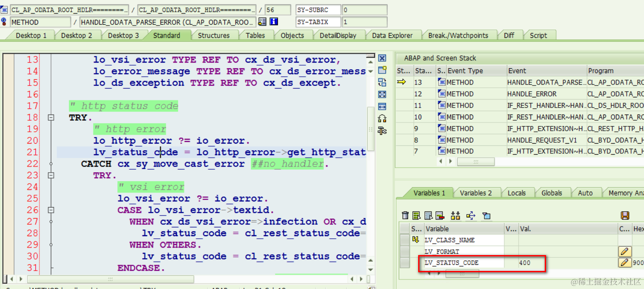Click pencil edit icon for LV_STATUS_CODE
644x289 pixels.
tap(625, 263)
